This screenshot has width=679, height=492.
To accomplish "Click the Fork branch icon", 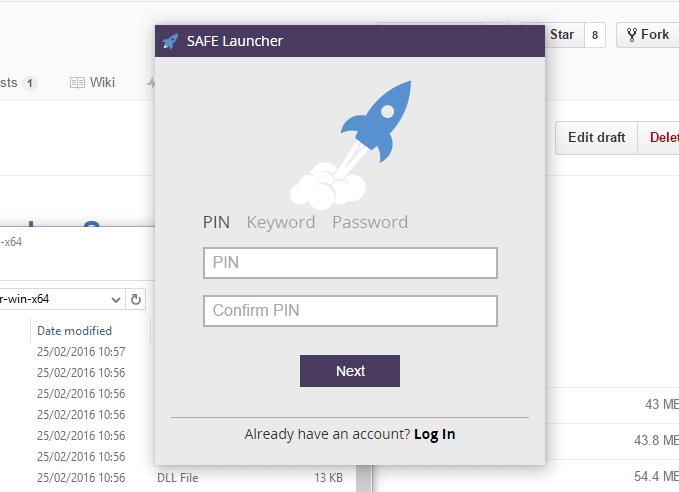I will tap(631, 35).
